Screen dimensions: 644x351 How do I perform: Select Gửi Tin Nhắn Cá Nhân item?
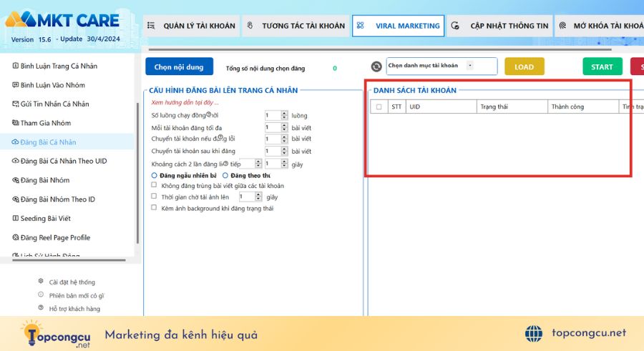pos(51,104)
